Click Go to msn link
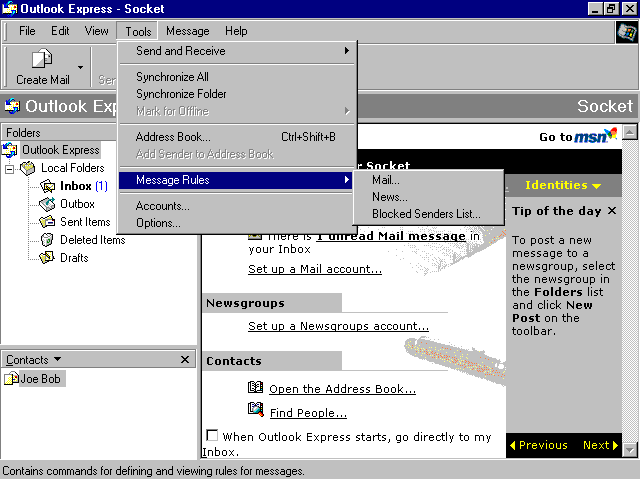This screenshot has height=480, width=640. click(578, 136)
